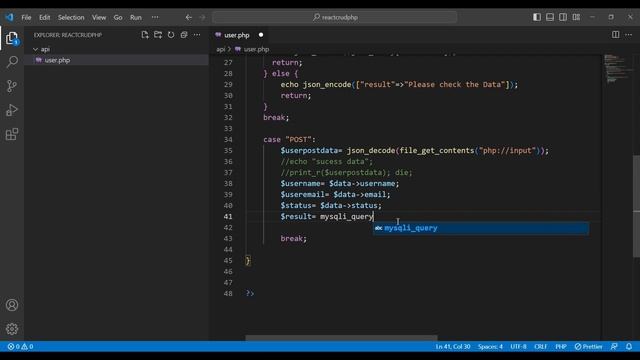Open errors and warnings in status bar
Screen dimensions: 640x360
point(20,347)
